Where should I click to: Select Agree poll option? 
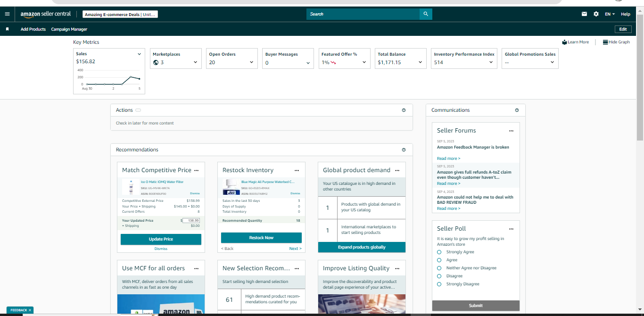[x=439, y=260]
